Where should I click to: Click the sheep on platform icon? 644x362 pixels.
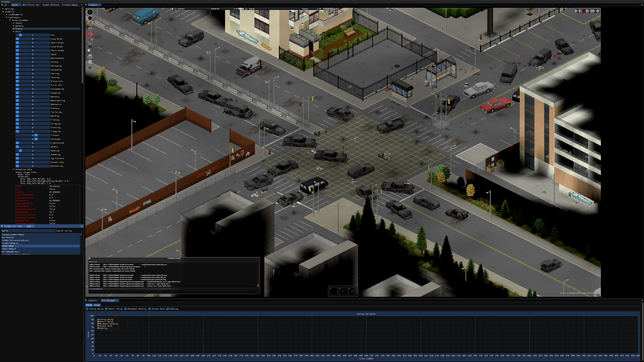[90, 56]
